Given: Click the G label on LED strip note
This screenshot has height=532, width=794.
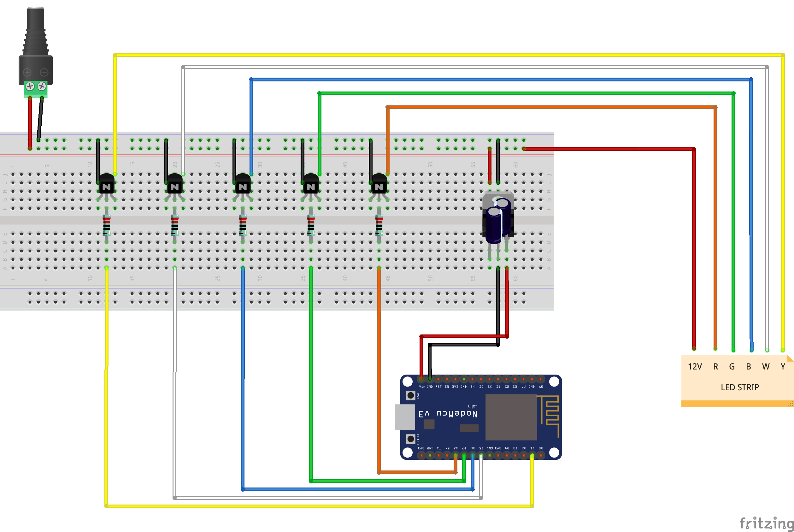Looking at the screenshot, I should 732,367.
